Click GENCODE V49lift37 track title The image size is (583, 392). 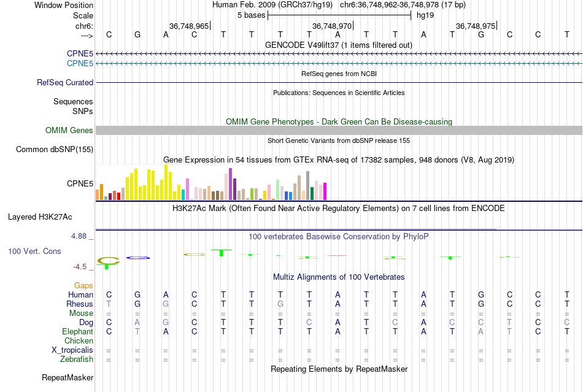[x=339, y=45]
